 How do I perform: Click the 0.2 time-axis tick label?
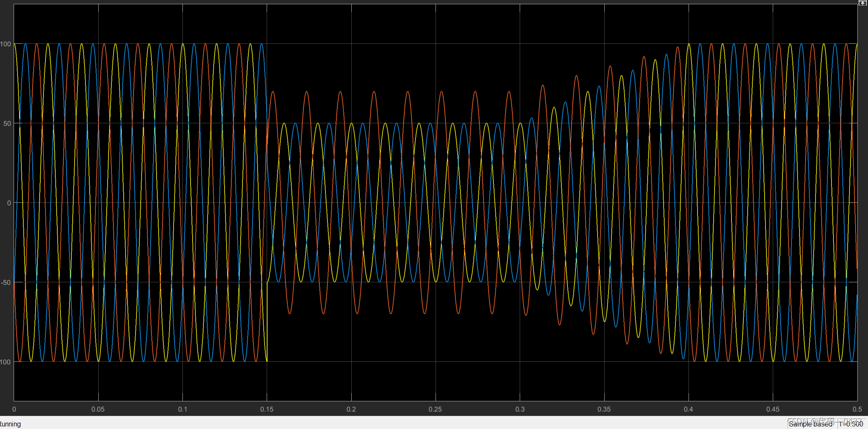point(351,409)
